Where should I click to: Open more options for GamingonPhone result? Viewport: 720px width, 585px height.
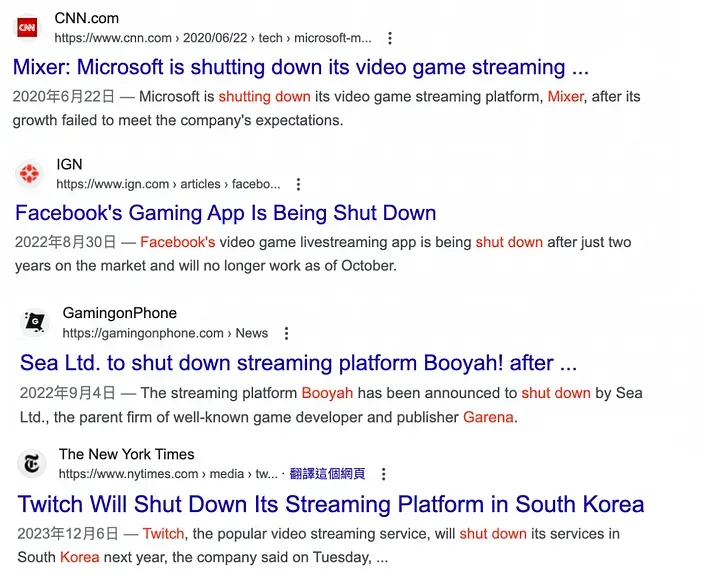click(287, 333)
